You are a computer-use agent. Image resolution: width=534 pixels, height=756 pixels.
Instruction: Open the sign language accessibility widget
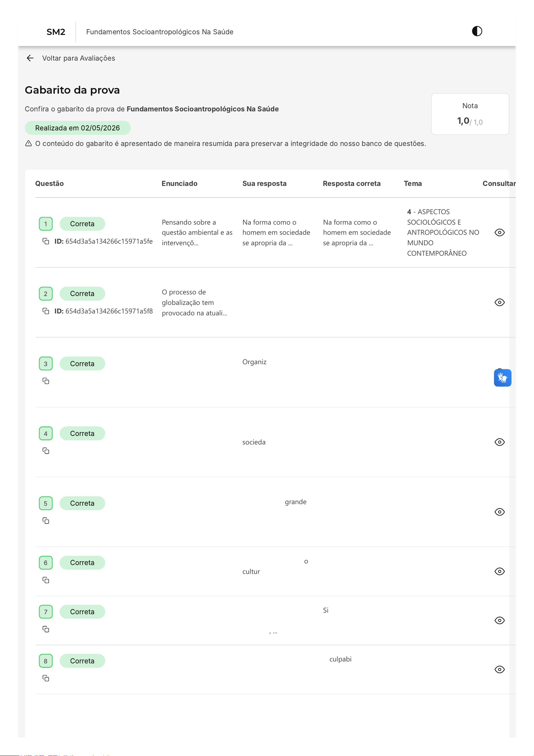pos(502,378)
